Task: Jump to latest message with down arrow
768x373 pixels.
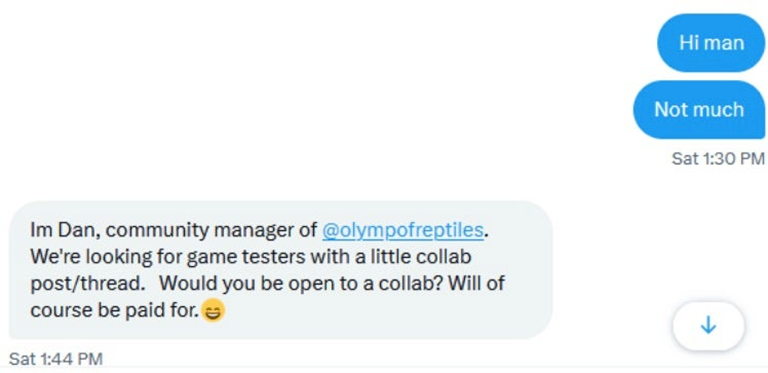Action: [x=708, y=326]
